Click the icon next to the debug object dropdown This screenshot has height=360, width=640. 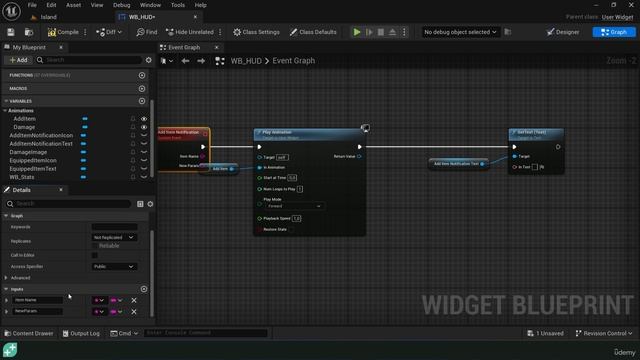pyautogui.click(x=508, y=32)
